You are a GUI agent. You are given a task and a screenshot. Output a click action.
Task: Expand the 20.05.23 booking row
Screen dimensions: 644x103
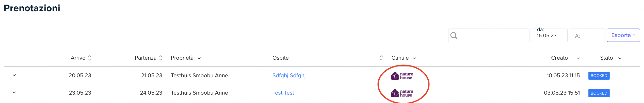pyautogui.click(x=14, y=75)
